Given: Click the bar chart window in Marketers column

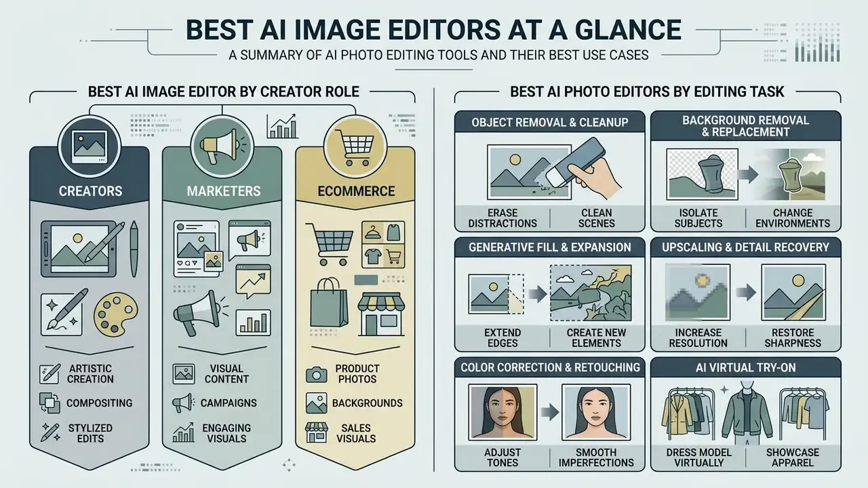Looking at the screenshot, I should click(252, 321).
